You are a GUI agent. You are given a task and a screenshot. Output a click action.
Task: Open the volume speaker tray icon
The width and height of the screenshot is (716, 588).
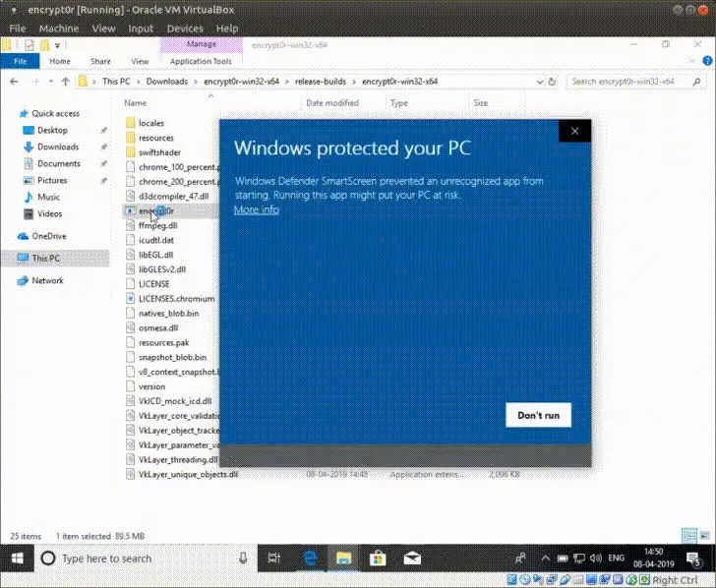595,559
